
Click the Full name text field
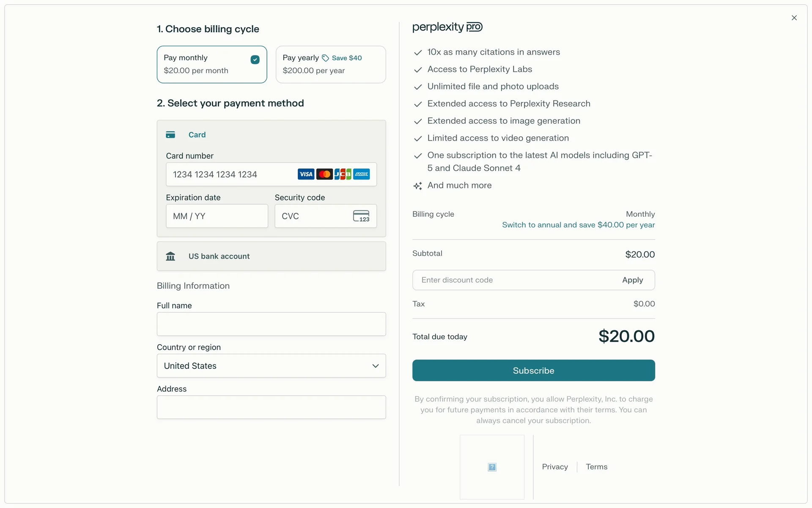271,324
